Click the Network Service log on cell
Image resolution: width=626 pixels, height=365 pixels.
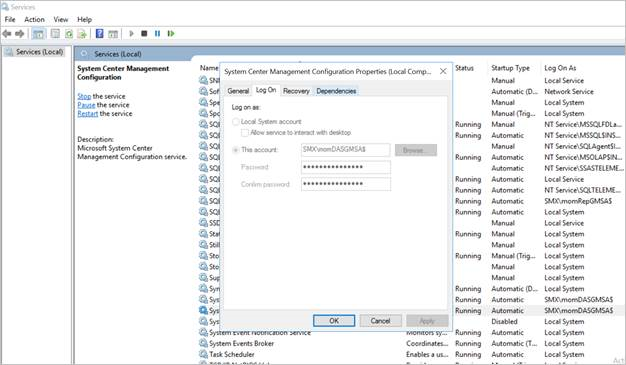[x=569, y=91]
